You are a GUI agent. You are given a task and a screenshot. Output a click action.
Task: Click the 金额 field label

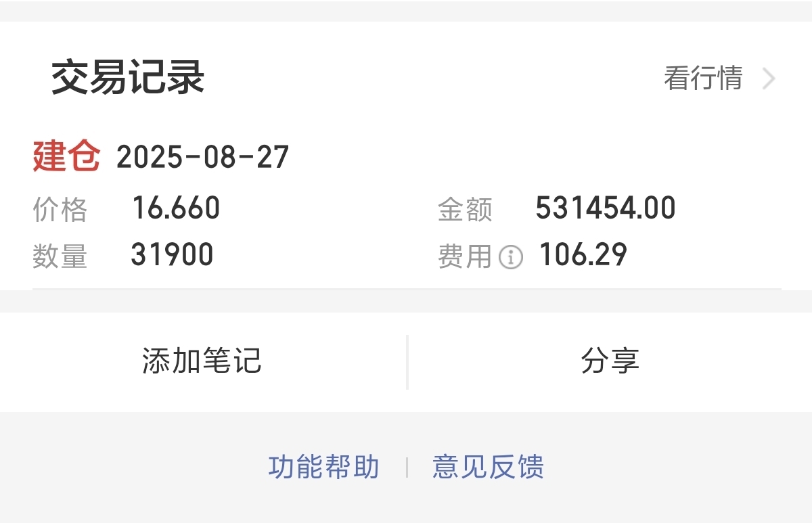[x=465, y=209]
